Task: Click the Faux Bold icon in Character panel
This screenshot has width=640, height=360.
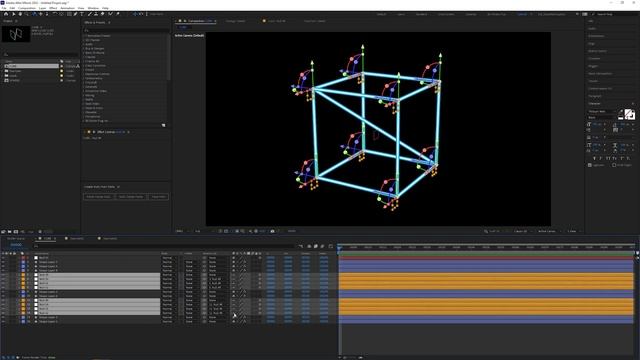Action: [594, 158]
